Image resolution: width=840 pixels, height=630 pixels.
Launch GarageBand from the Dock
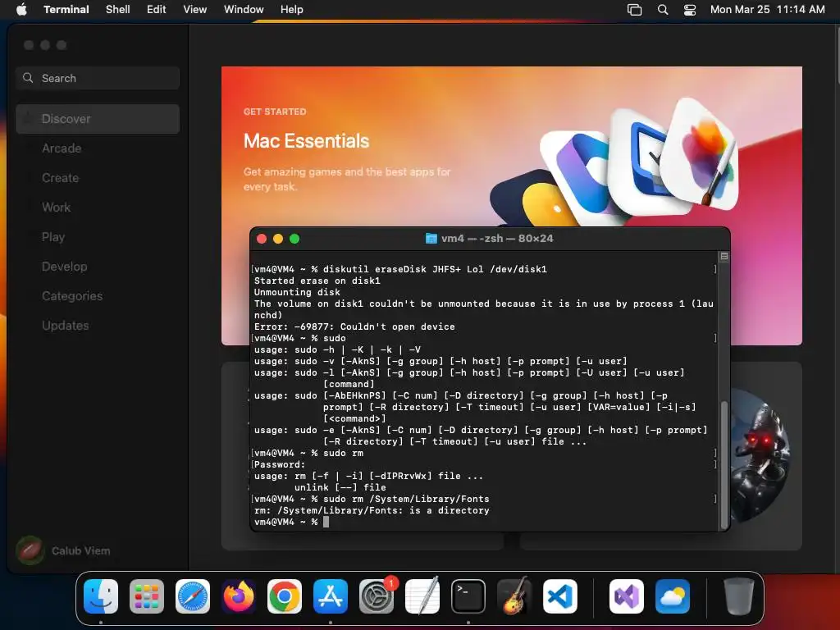coord(514,596)
